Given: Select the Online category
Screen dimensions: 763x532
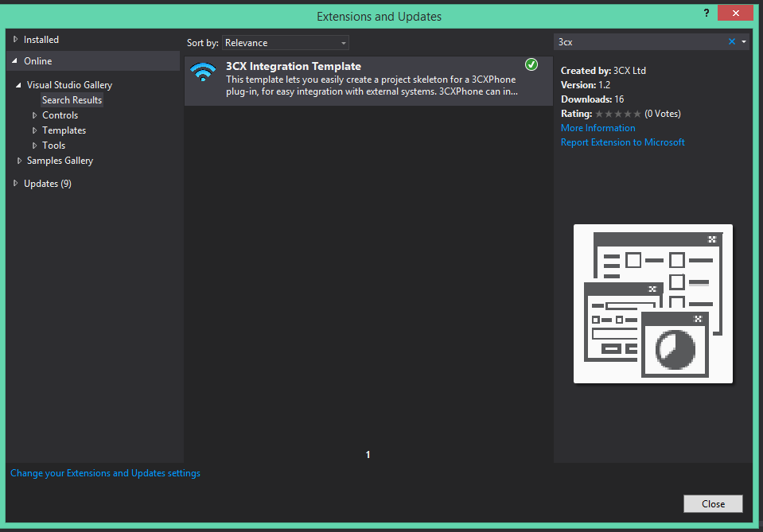Looking at the screenshot, I should [x=38, y=61].
